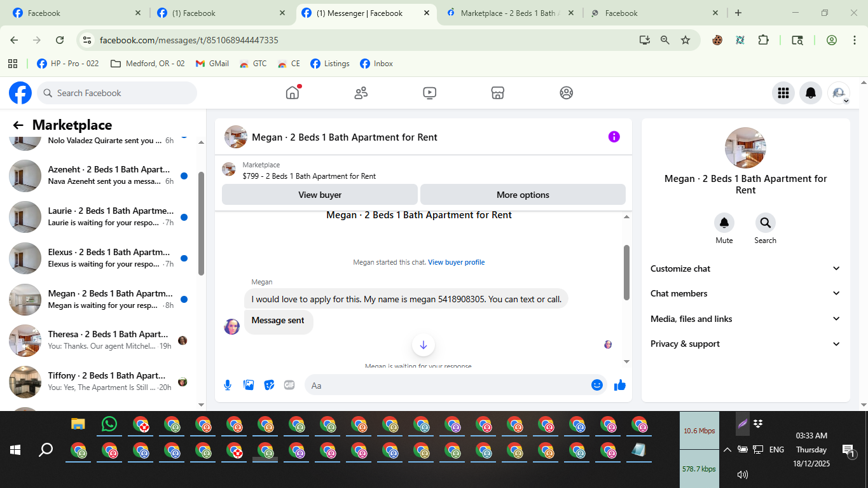Screen dimensions: 868x488
Task: Search in conversation using magnifier icon
Action: pyautogui.click(x=765, y=223)
